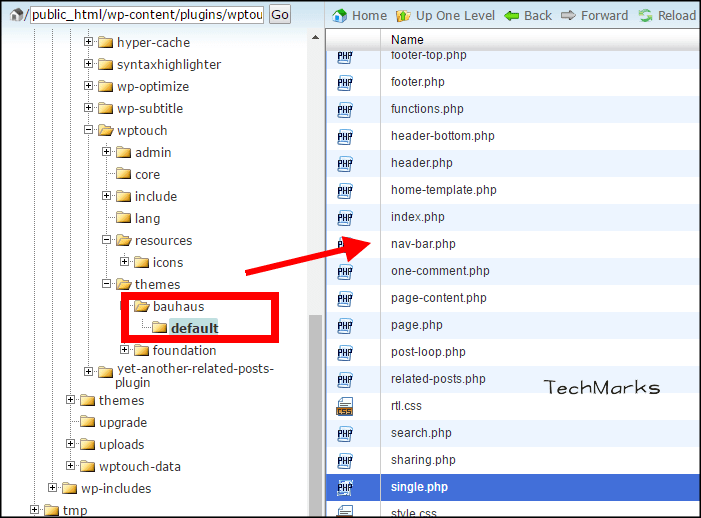Click the Home icon in toolbar
The height and width of the screenshot is (518, 701).
tap(340, 16)
